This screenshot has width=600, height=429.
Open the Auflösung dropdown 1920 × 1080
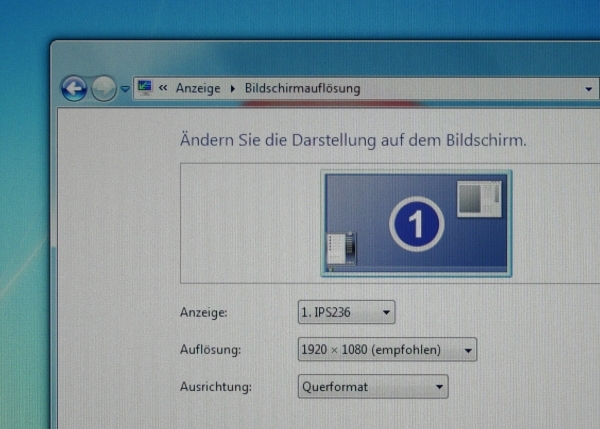(387, 349)
